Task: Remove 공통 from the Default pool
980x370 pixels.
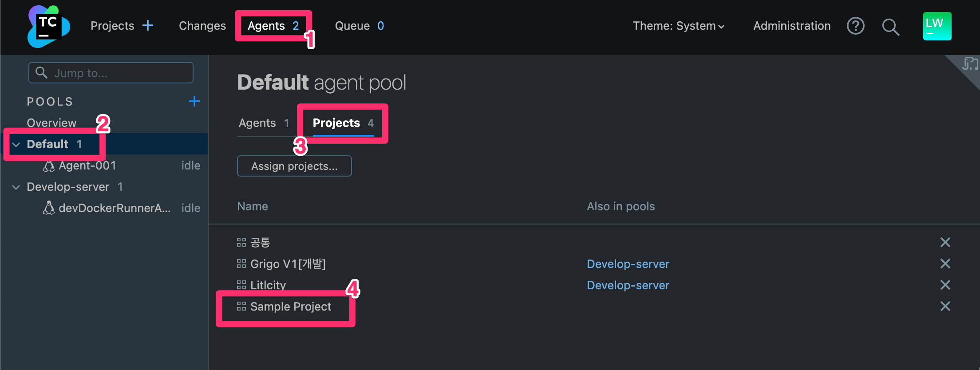Action: click(x=945, y=242)
